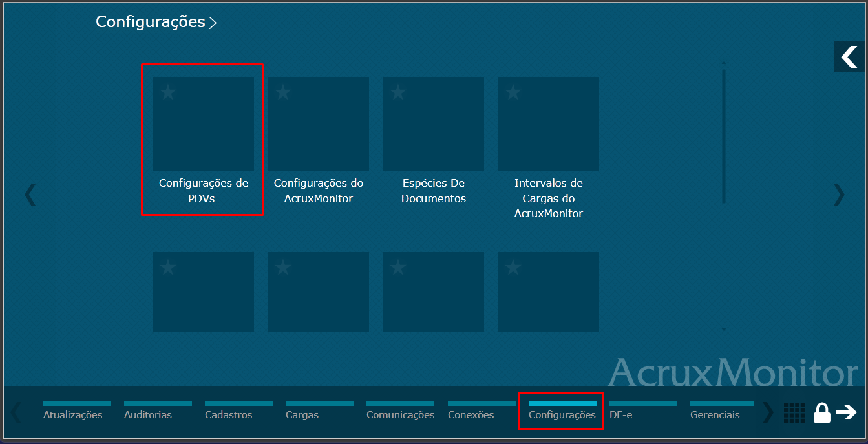868x444 pixels.
Task: Click the back arrow at top right
Action: 849,57
